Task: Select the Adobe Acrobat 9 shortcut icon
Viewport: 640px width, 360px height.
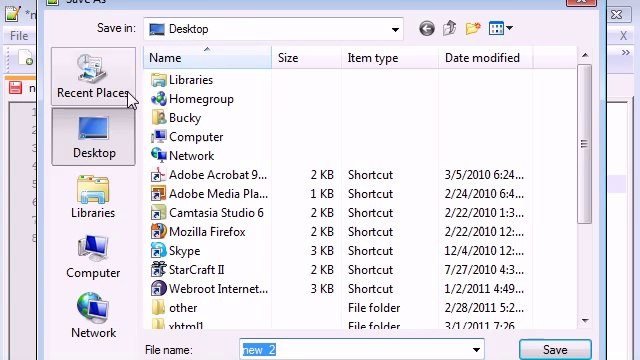Action: (x=158, y=175)
